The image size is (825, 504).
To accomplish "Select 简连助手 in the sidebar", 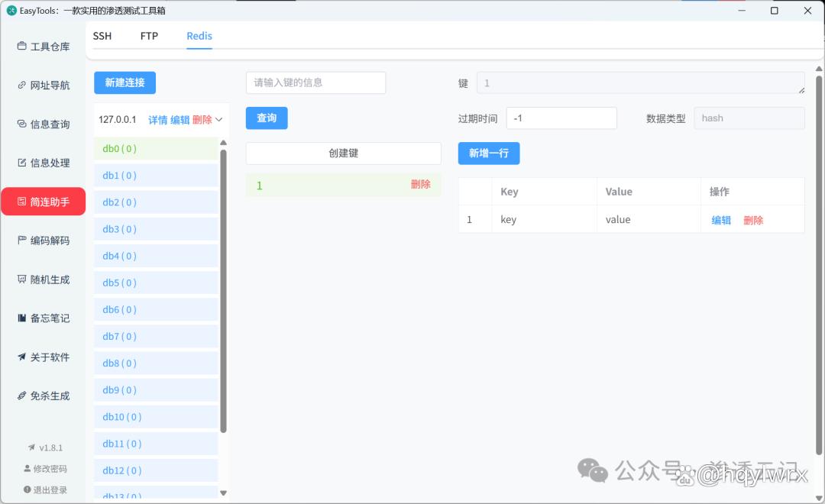I will click(43, 202).
